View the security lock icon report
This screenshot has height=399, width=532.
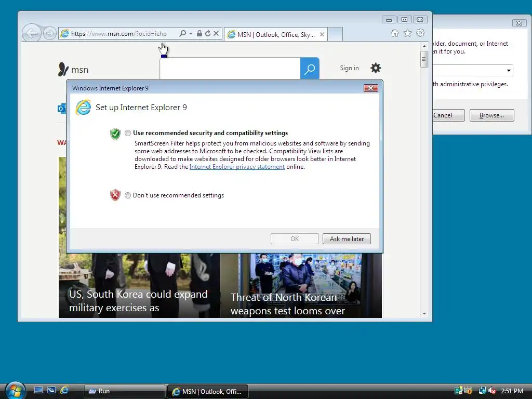(199, 33)
